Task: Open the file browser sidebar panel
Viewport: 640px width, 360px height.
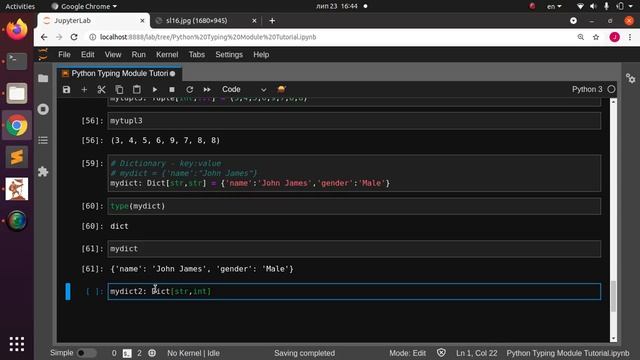Action: pos(43,78)
